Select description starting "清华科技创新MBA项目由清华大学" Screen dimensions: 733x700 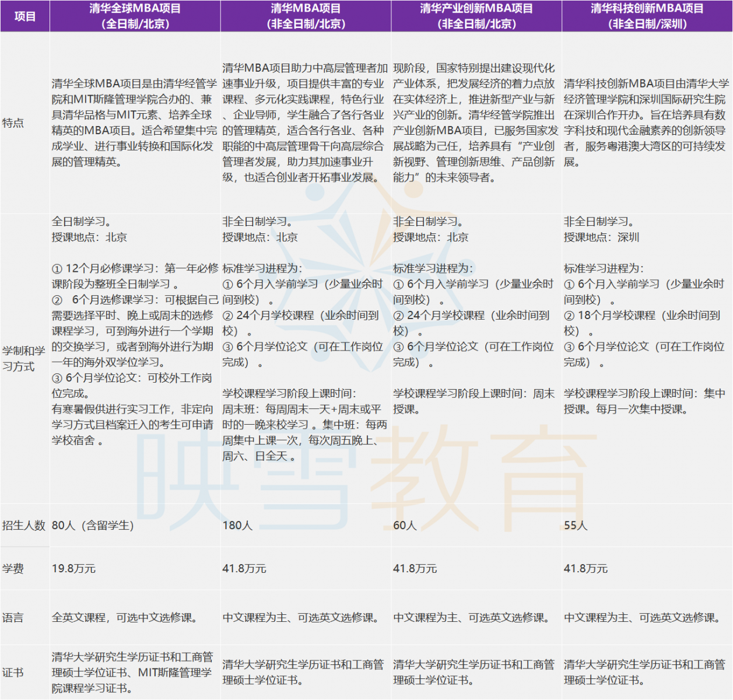tap(646, 123)
